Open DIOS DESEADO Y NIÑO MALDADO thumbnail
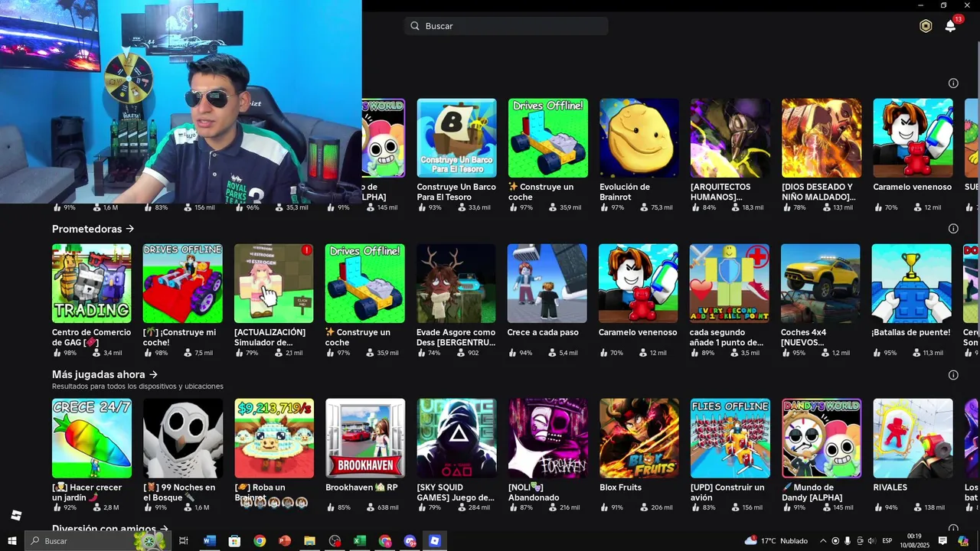 (x=822, y=138)
